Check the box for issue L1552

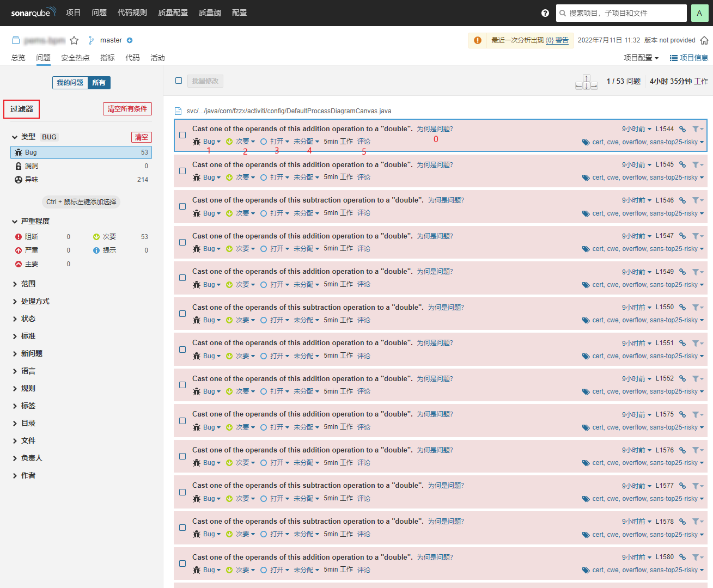click(x=182, y=385)
